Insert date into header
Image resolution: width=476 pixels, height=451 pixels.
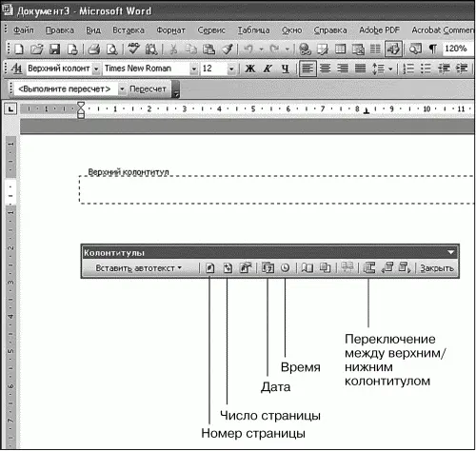[268, 268]
